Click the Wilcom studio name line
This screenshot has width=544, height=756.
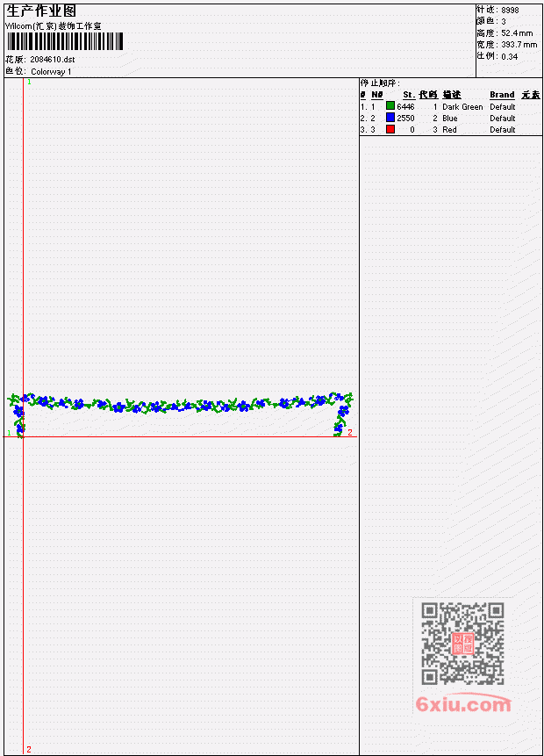(54, 26)
